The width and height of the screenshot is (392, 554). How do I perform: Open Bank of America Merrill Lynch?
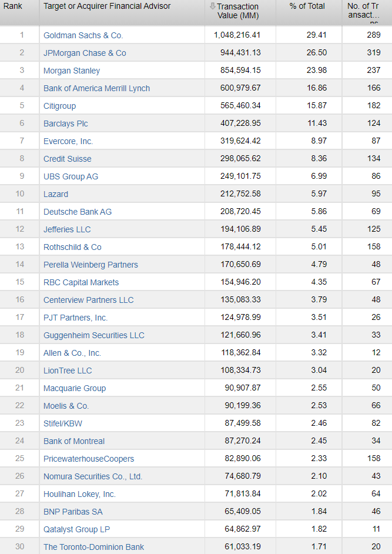(96, 88)
